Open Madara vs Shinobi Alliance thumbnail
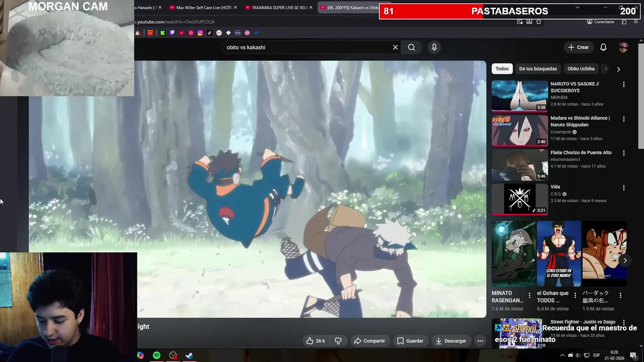Screen dimensions: 644x362 point(519,130)
